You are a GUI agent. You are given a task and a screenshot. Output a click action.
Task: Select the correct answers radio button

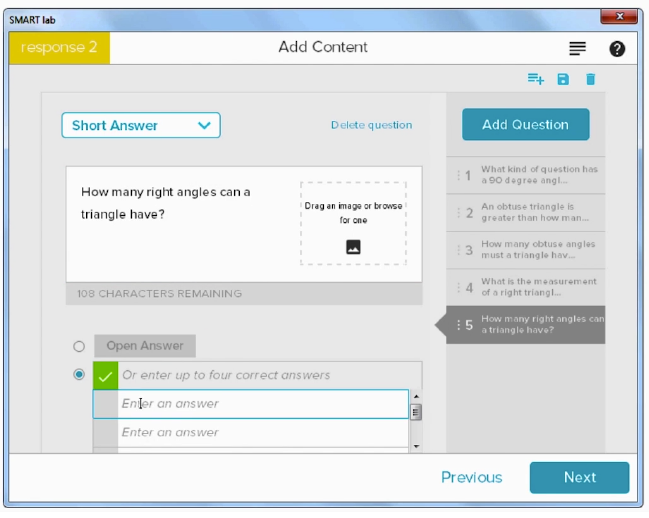tap(79, 375)
